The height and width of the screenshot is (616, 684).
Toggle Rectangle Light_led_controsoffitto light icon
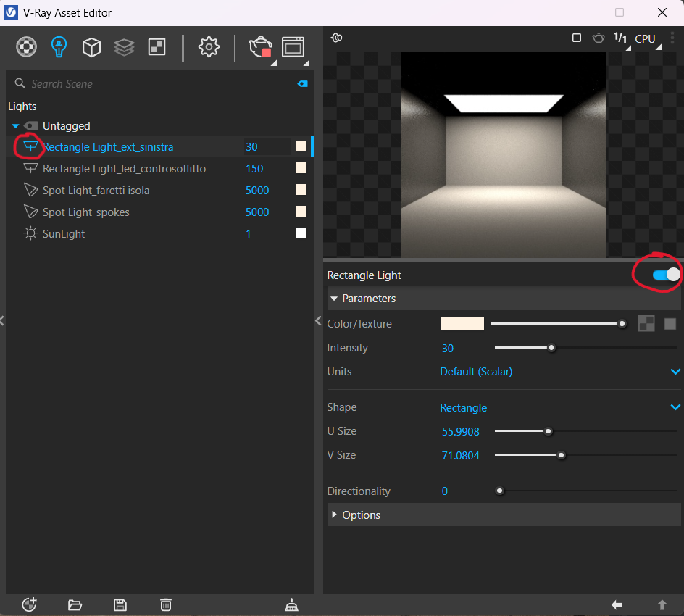point(30,168)
